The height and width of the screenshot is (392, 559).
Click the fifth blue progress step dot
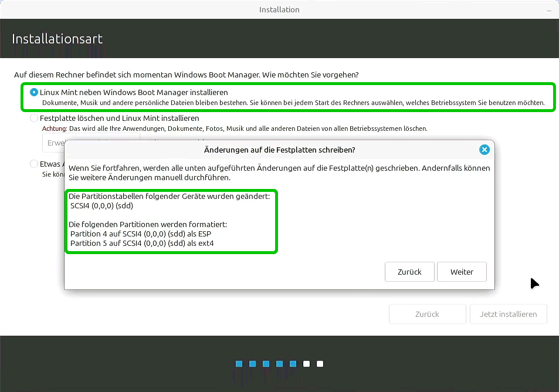tap(293, 364)
